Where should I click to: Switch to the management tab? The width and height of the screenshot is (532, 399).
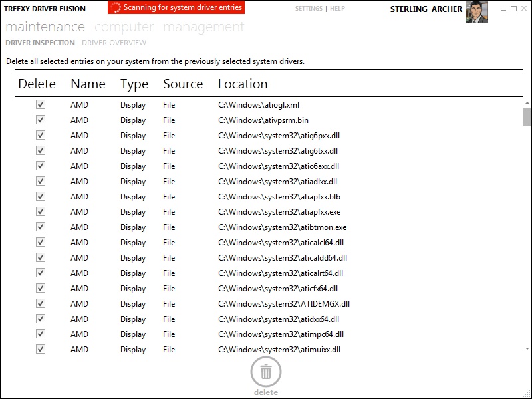click(203, 27)
